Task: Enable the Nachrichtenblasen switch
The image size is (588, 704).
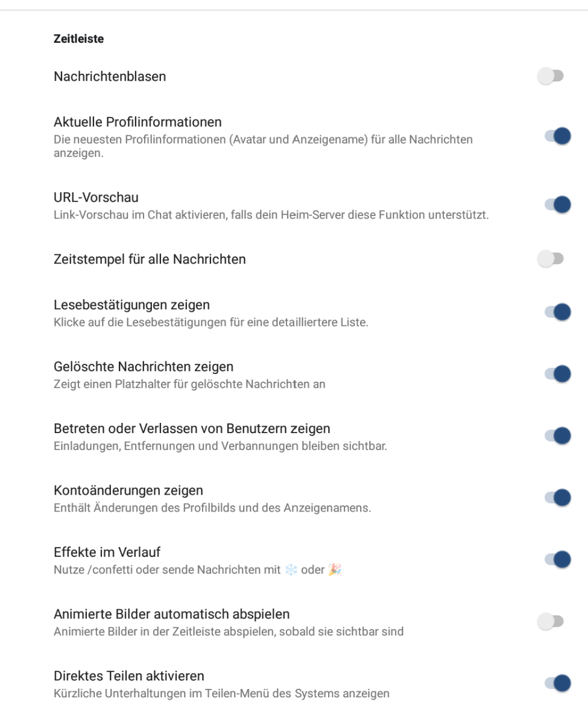Action: tap(551, 77)
